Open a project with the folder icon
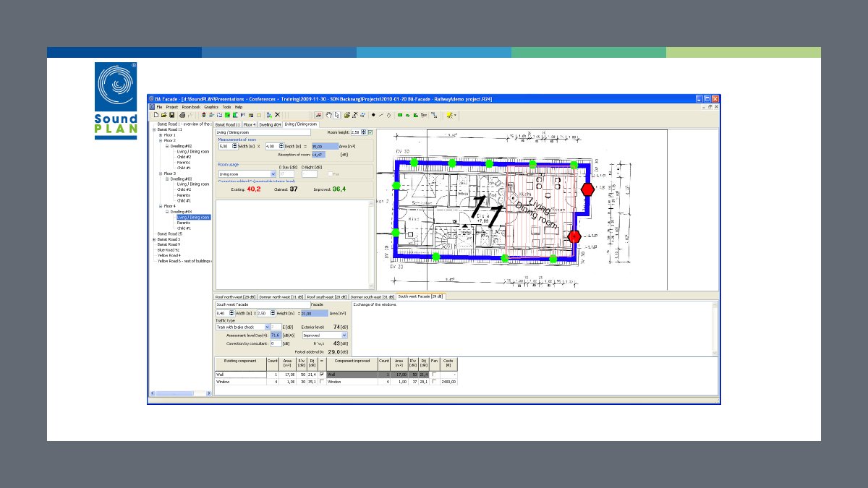 [x=164, y=114]
